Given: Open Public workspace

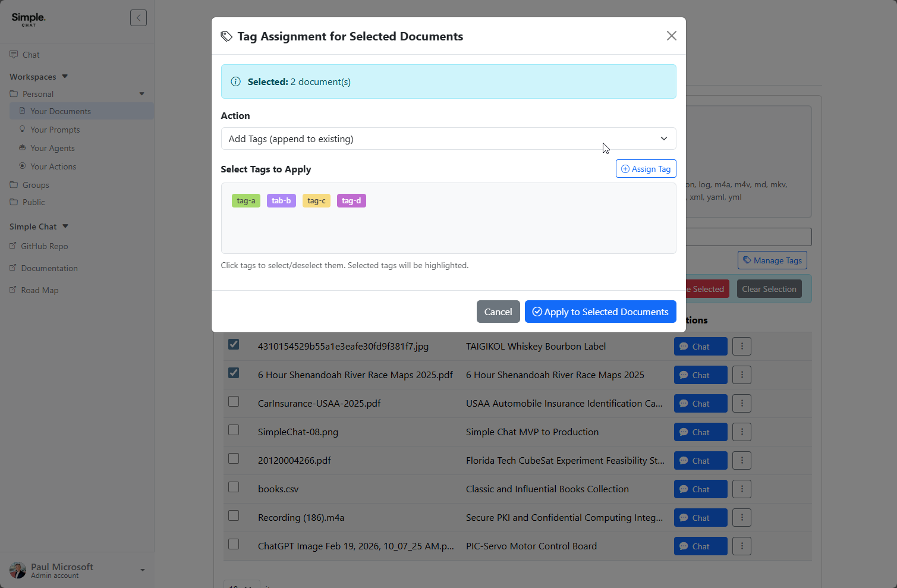Looking at the screenshot, I should click(x=33, y=202).
